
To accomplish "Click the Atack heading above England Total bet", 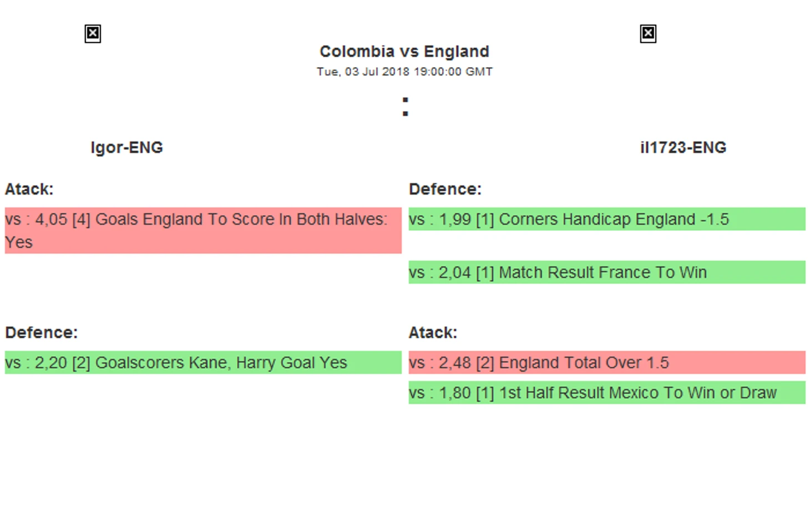I will pyautogui.click(x=433, y=332).
